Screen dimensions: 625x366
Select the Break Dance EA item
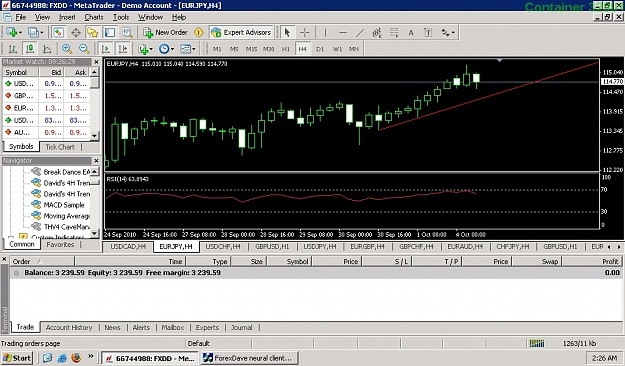click(67, 172)
